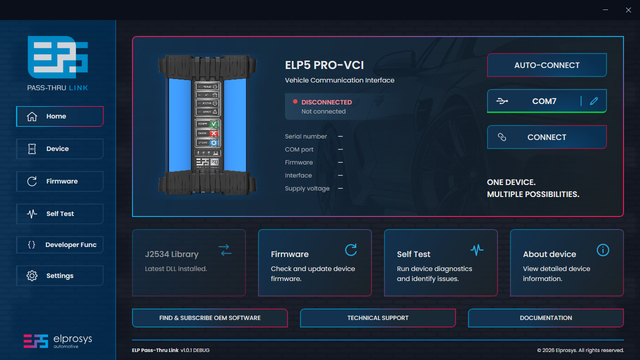Click the Settings gear icon

coord(32,276)
